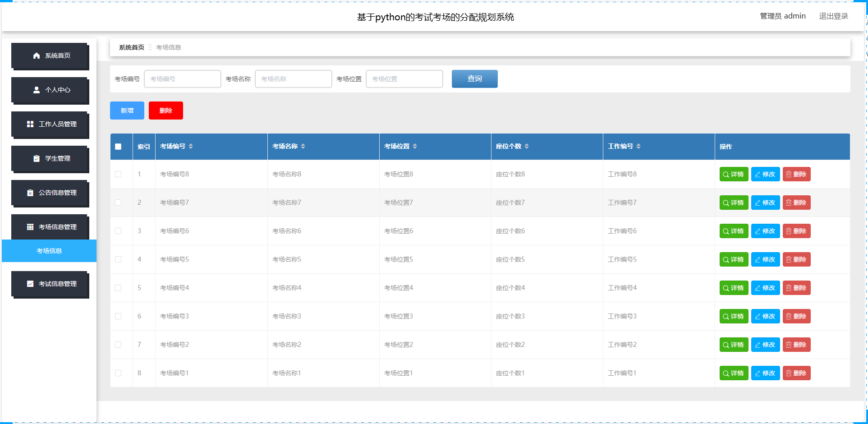The width and height of the screenshot is (868, 424).
Task: Delete row 考场编号5
Action: 796,259
